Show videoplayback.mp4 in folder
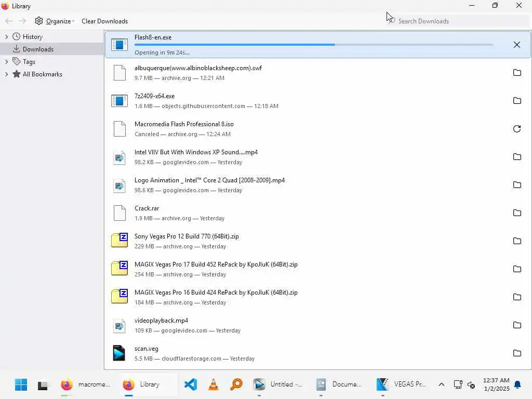Screen dimensions: 532x399 pos(517,325)
